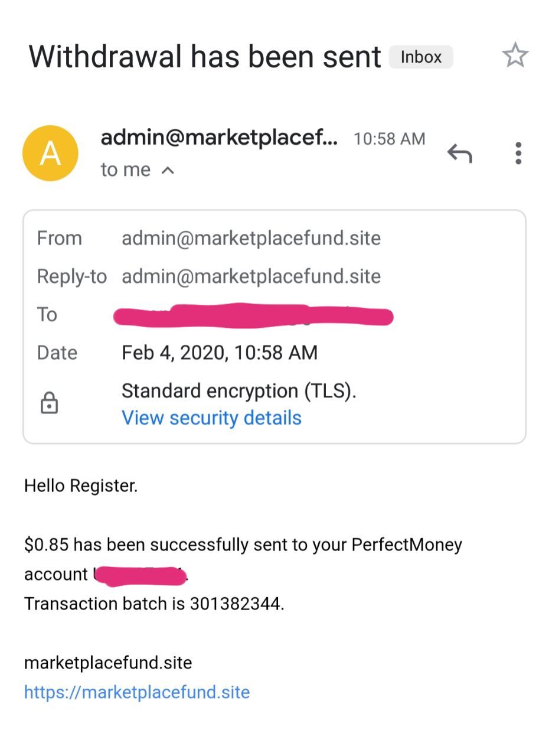
Task: Tap the 10:58 AM timestamp in header
Action: 389,139
